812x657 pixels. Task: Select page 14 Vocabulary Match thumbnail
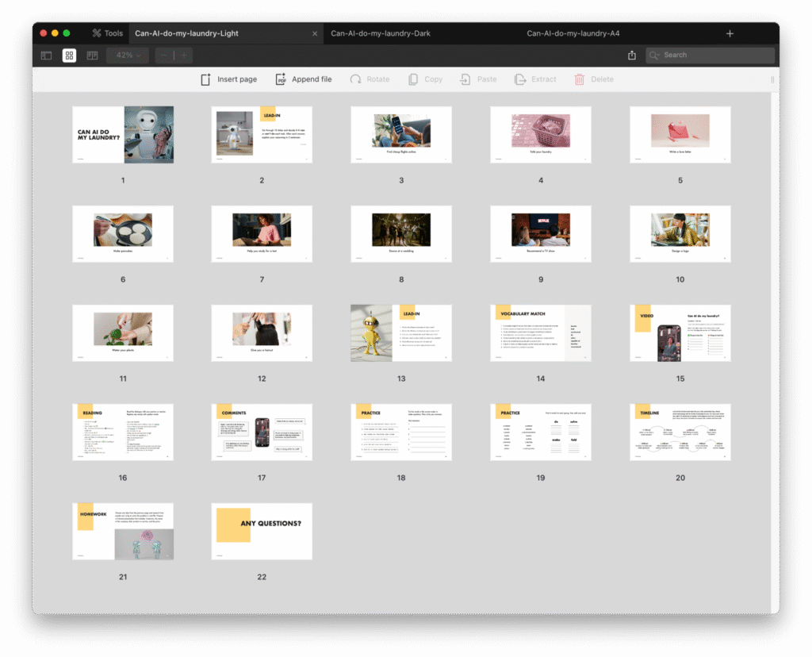540,333
